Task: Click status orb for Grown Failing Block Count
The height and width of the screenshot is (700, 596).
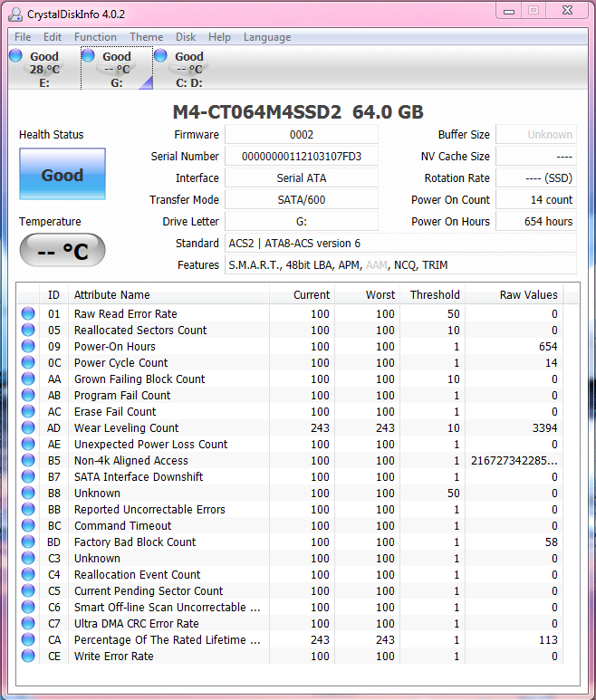Action: click(28, 379)
